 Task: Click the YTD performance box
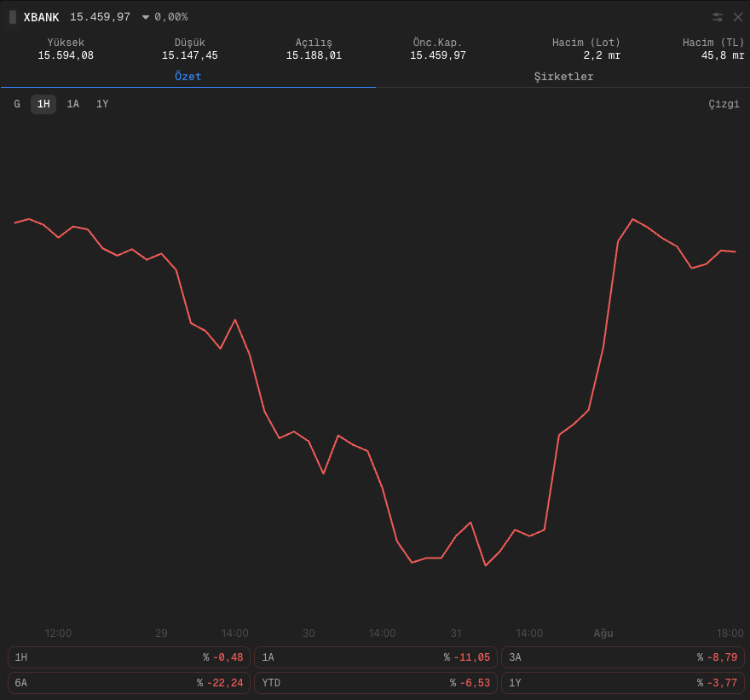(x=376, y=682)
